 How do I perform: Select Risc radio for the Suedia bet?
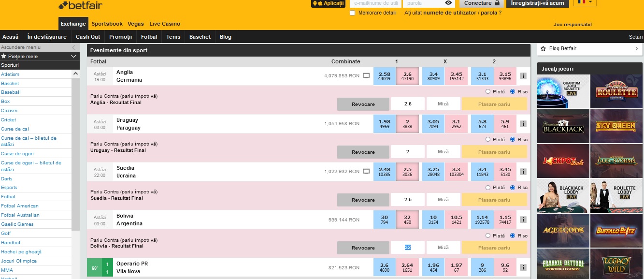click(513, 187)
